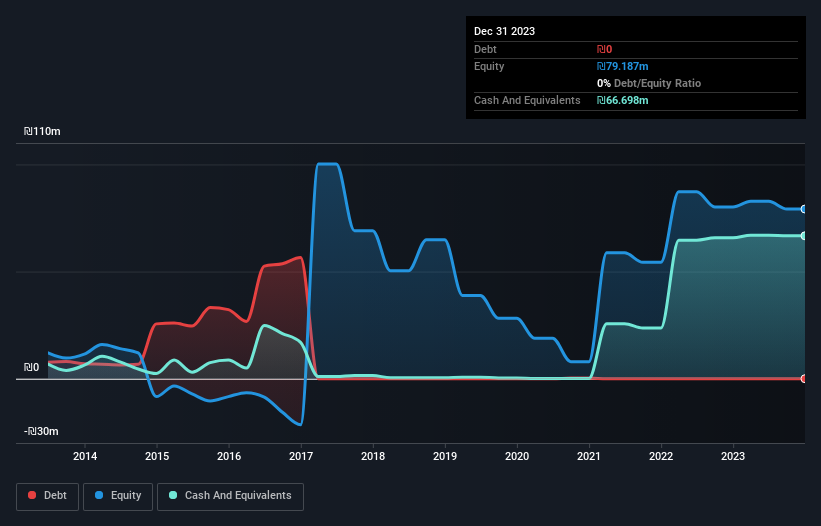
Task: Toggle the Debt legend button
Action: [x=47, y=496]
